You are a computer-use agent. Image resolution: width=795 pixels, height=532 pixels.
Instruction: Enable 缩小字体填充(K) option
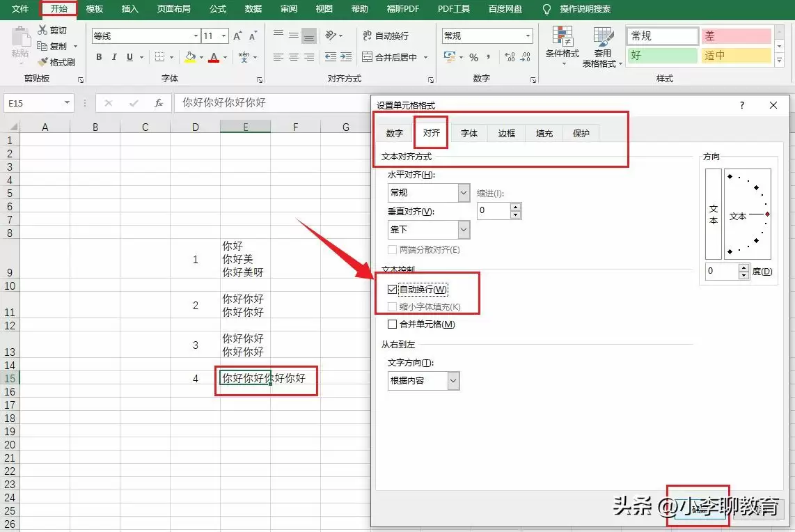tap(393, 304)
